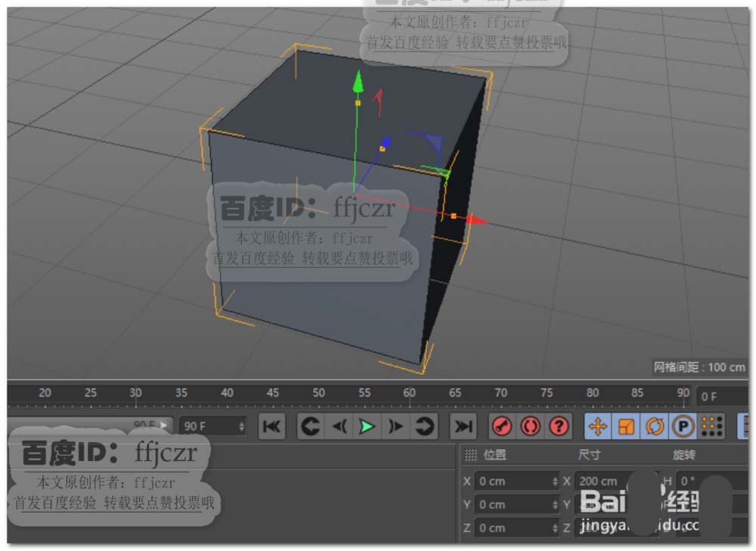This screenshot has width=756, height=551.
Task: Toggle rotation keyframe recording icon
Action: [x=654, y=426]
